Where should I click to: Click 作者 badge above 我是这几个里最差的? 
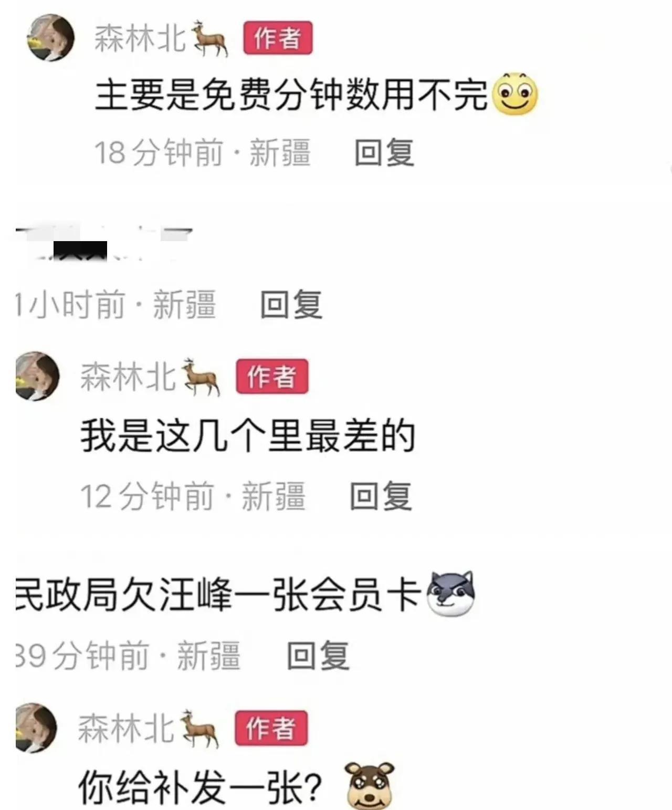(272, 376)
